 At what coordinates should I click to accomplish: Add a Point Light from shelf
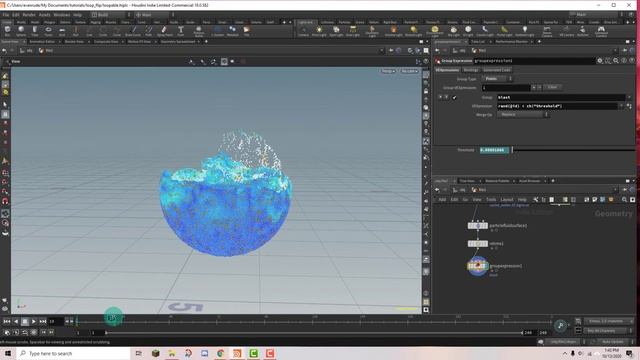(x=319, y=31)
